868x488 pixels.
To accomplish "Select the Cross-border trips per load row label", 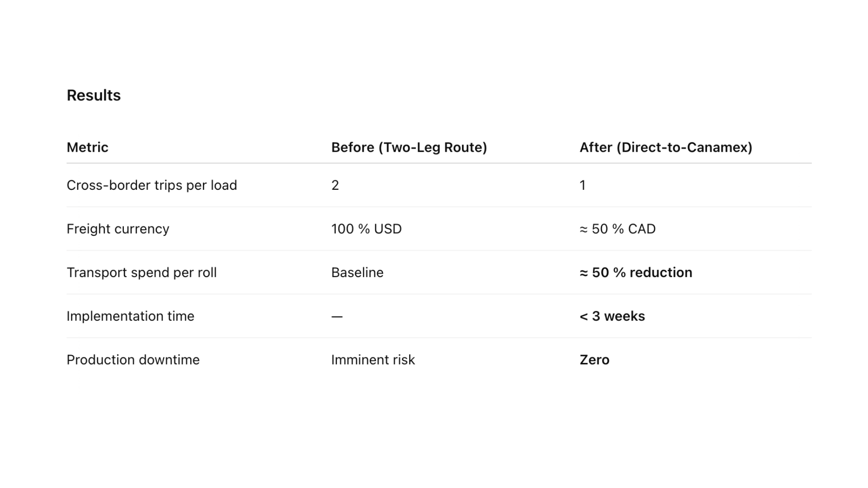I will [x=151, y=185].
